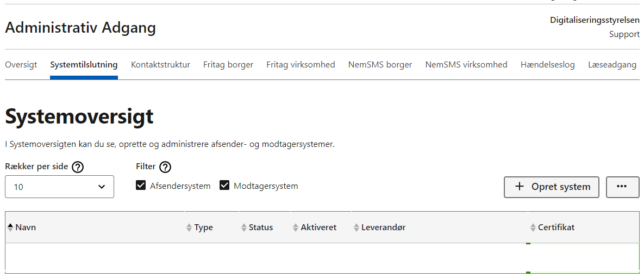Sort by Aktiveret column sort icon

[x=295, y=227]
